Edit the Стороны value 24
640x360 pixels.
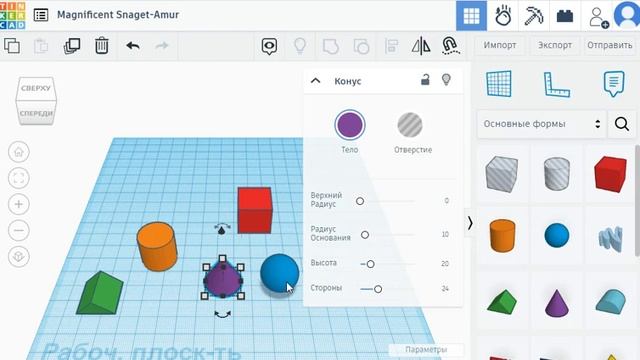coord(445,289)
